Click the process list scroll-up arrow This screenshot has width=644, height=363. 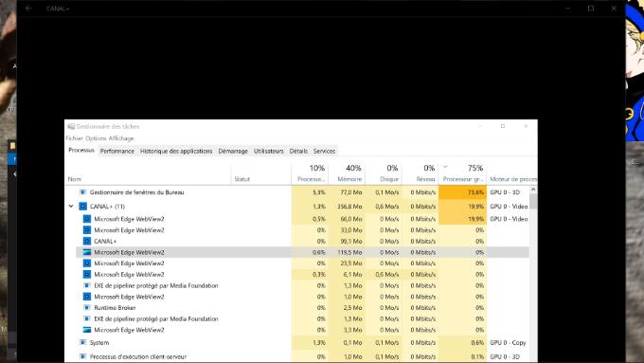click(x=533, y=190)
